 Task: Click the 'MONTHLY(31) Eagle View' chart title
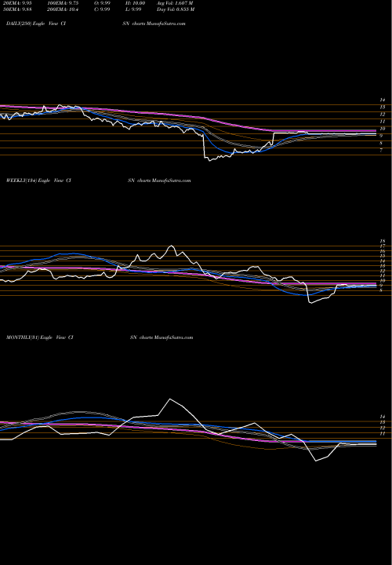click(36, 337)
